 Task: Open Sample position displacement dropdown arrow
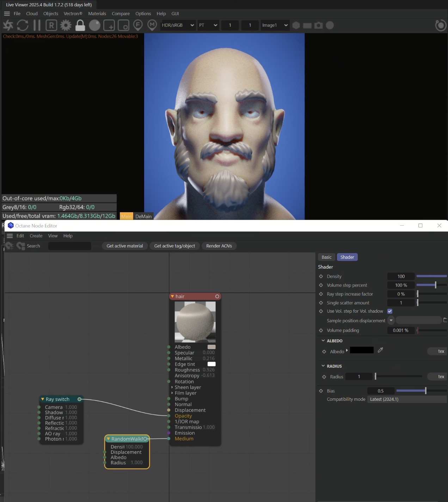coord(391,320)
